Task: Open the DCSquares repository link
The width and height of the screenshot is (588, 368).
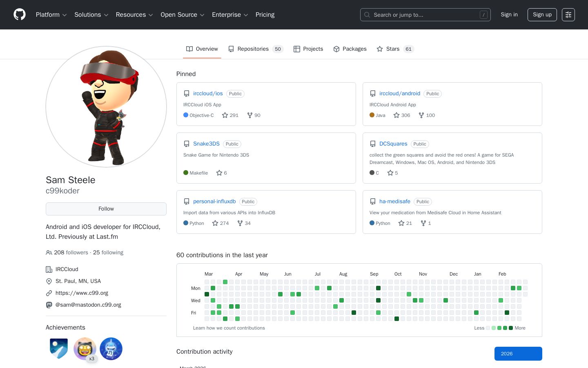Action: tap(393, 144)
